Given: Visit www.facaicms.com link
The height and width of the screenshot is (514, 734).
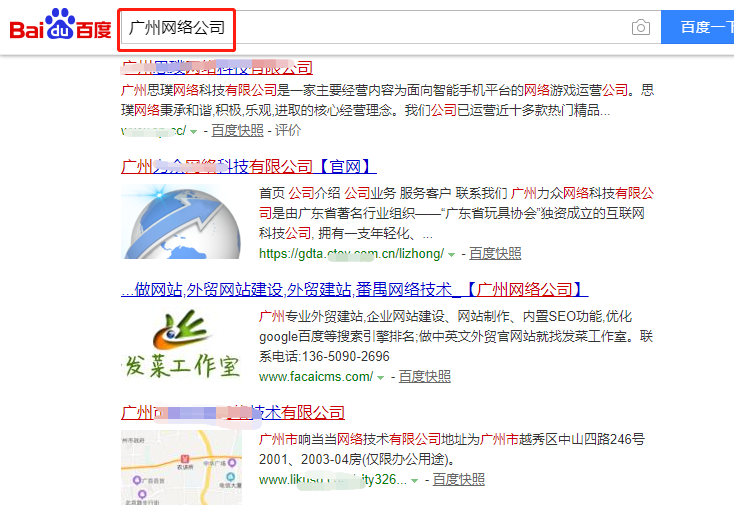Looking at the screenshot, I should coord(316,376).
